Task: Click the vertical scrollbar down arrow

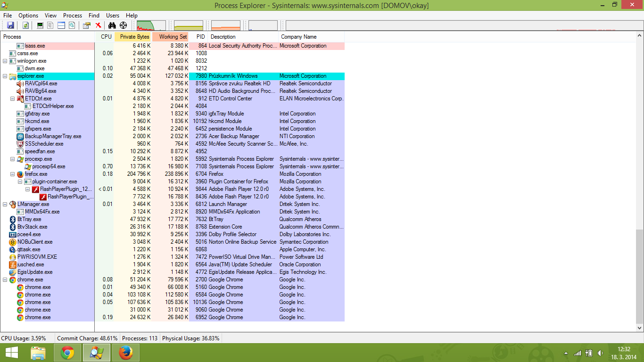Action: [x=639, y=328]
